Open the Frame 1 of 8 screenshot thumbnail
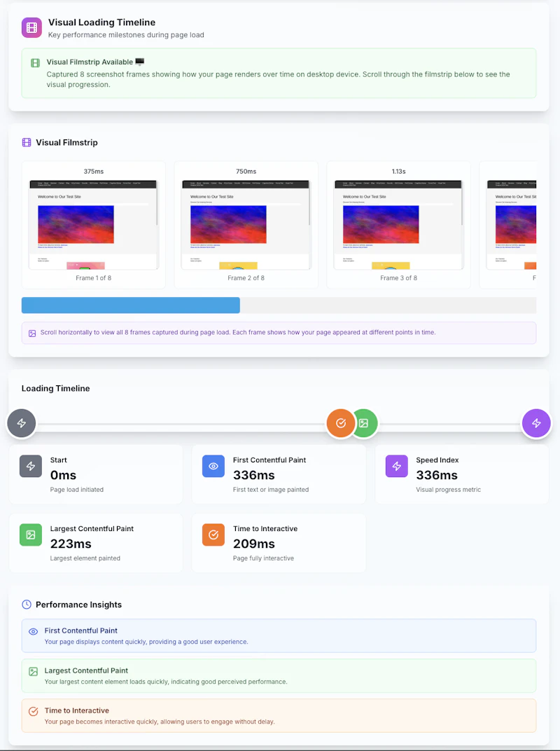This screenshot has width=560, height=751. point(94,225)
